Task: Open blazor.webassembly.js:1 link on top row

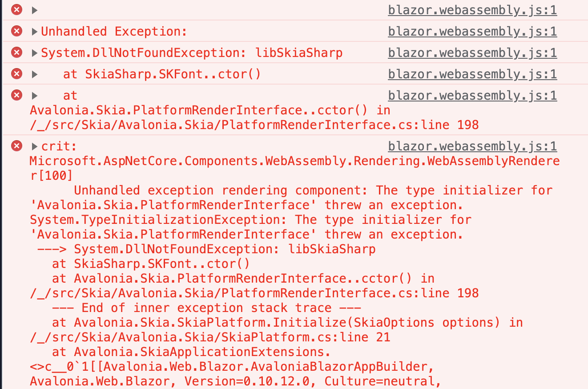Action: 472,10
